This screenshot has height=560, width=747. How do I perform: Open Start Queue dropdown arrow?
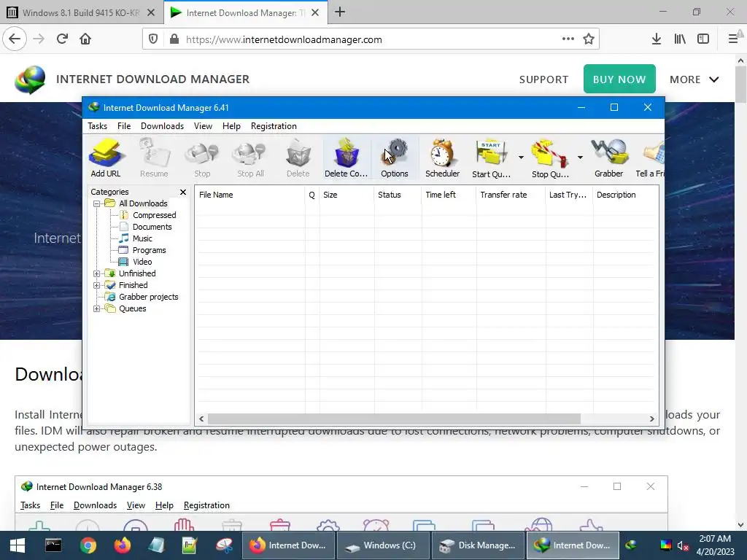point(521,157)
